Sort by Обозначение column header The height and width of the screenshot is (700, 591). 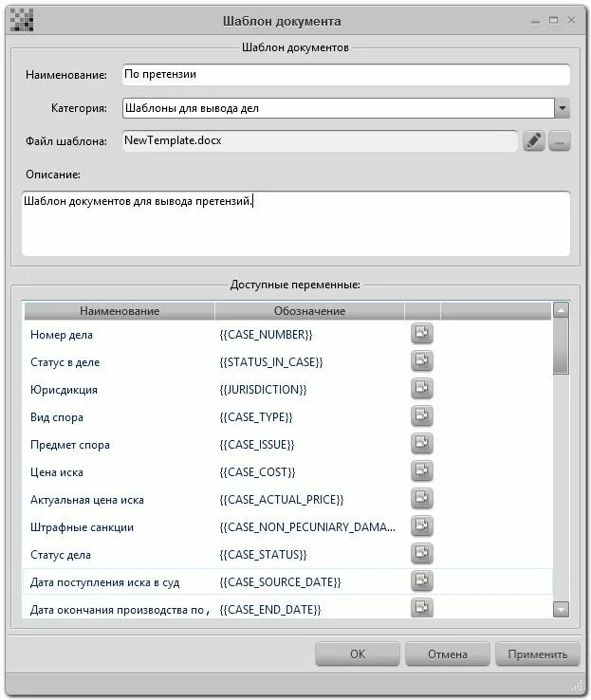pos(309,311)
